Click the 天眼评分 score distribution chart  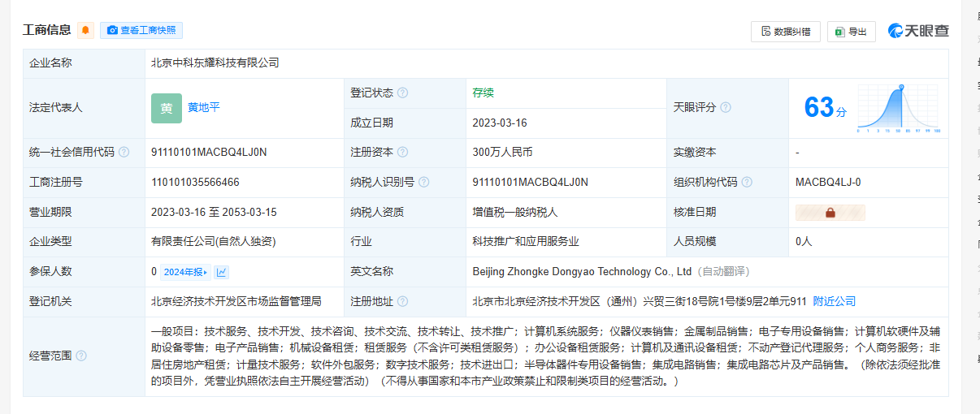pos(900,108)
